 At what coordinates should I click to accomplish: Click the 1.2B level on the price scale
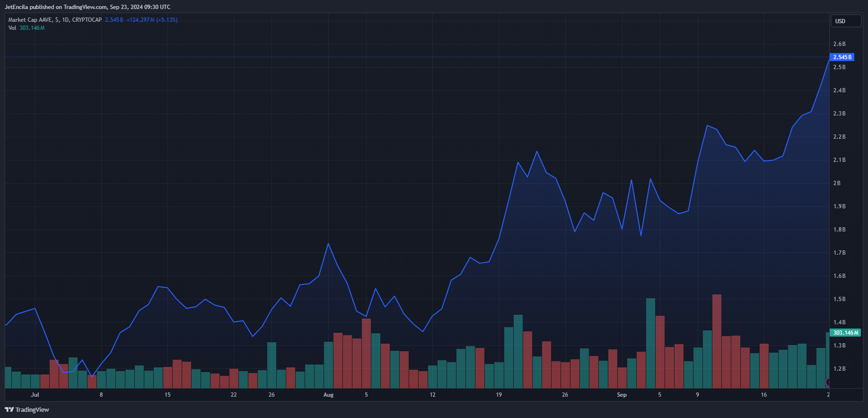[x=839, y=369]
